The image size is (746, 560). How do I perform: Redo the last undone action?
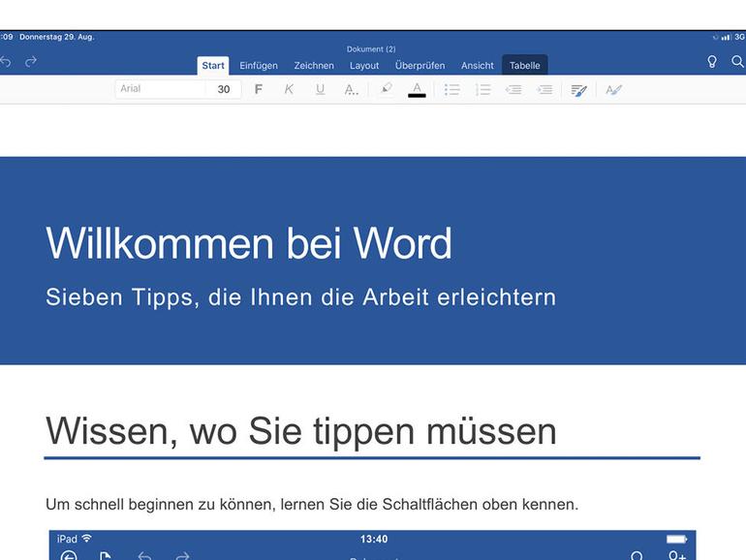[31, 61]
